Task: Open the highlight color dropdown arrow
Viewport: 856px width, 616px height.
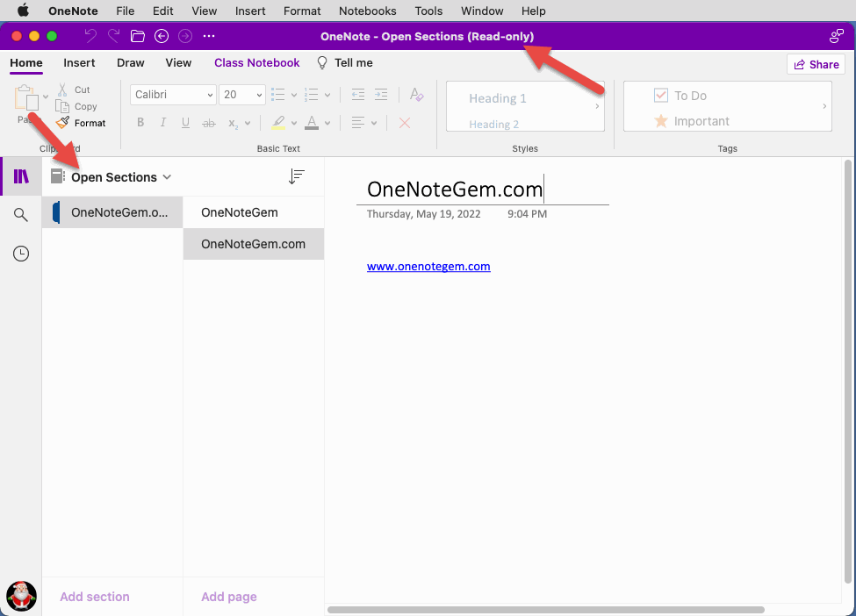Action: (x=294, y=124)
